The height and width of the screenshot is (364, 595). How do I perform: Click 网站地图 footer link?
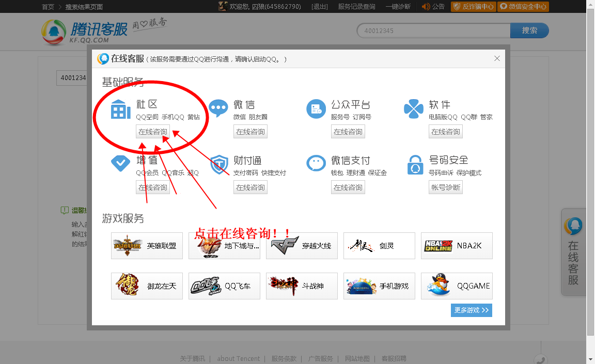tap(357, 358)
